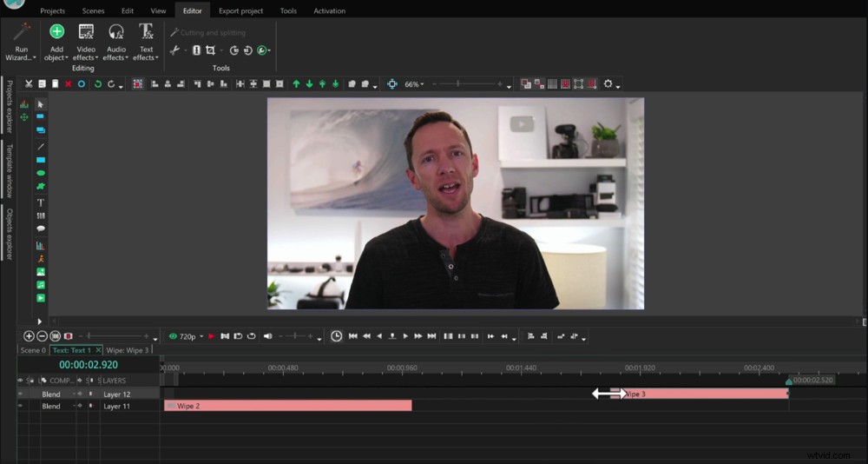Select the Line drawing tool
Viewport: 868px width, 464px height.
coord(41,146)
